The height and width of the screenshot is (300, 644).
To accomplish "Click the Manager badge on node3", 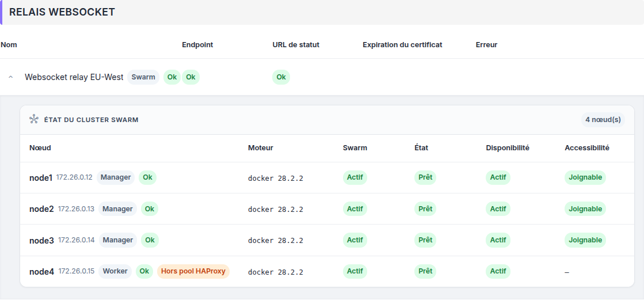I will click(117, 240).
